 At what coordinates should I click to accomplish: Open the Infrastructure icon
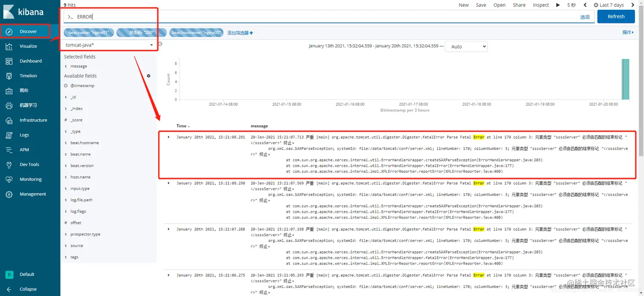tap(9, 120)
